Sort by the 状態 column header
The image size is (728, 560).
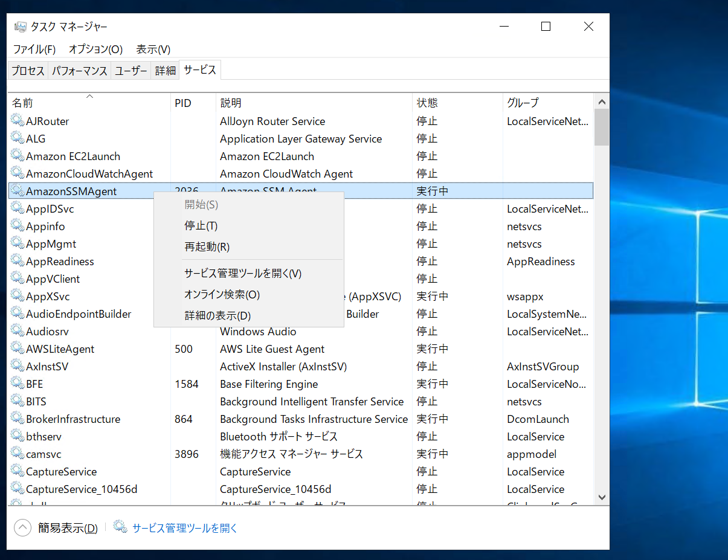[457, 103]
